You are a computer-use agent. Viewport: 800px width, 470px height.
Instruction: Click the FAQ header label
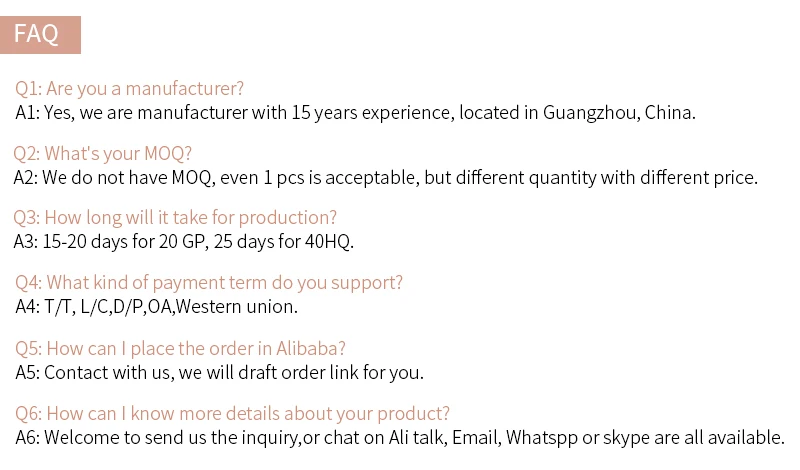37,34
